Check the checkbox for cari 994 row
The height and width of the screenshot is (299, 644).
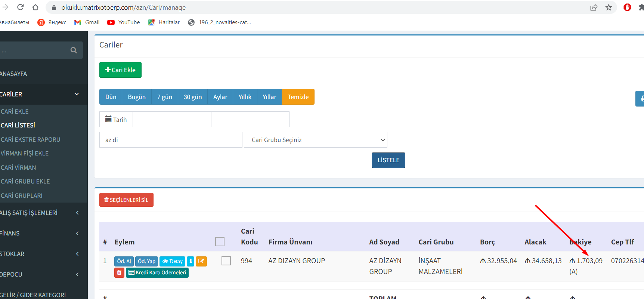point(226,261)
